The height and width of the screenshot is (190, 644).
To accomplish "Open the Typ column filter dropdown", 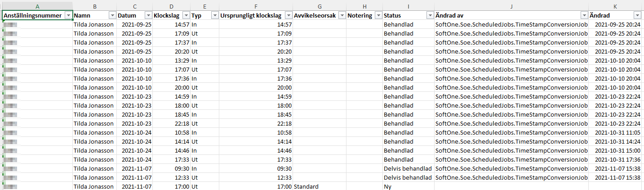I will click(214, 16).
